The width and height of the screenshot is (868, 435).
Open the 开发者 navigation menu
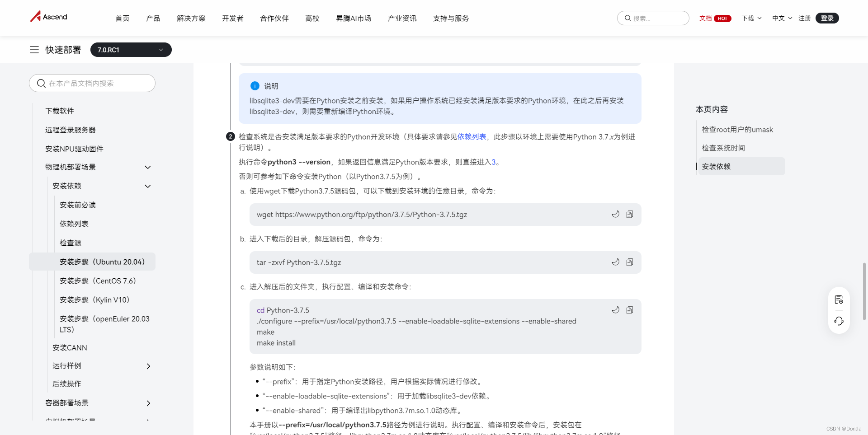coord(232,18)
